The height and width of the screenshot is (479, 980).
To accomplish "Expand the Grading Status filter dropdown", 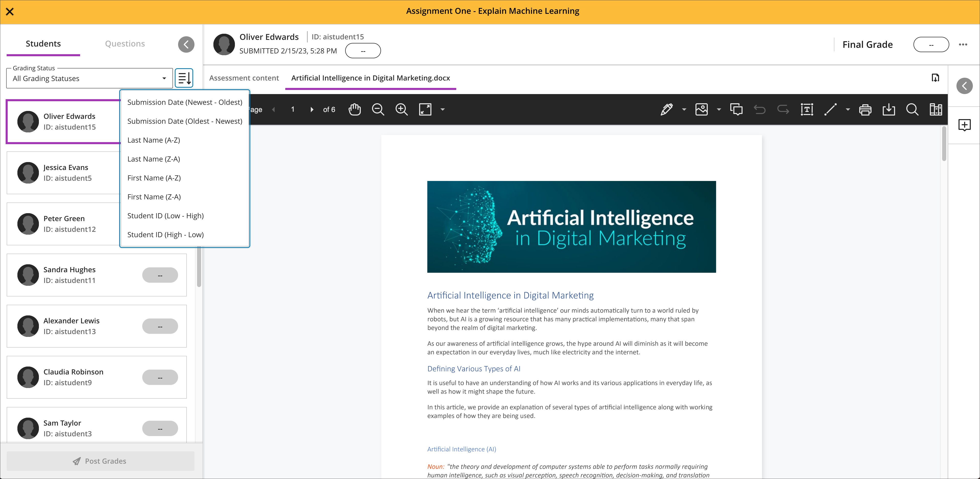I will pos(164,78).
